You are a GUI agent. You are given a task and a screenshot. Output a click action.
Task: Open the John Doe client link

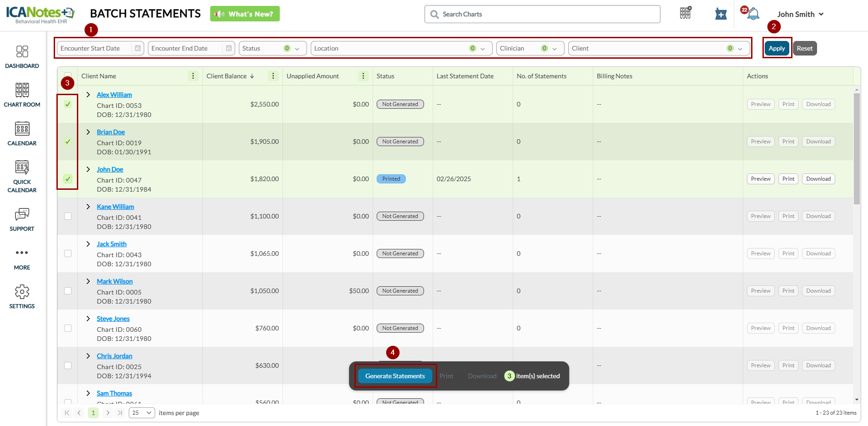[110, 169]
